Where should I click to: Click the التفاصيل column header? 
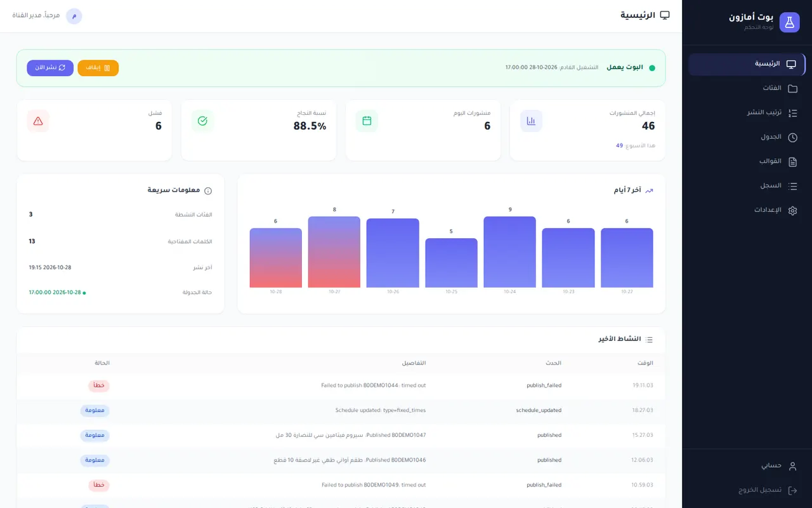pos(414,363)
